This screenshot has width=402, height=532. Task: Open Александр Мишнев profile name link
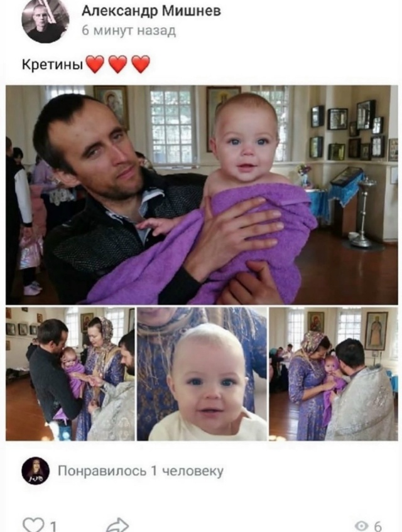[x=151, y=11]
